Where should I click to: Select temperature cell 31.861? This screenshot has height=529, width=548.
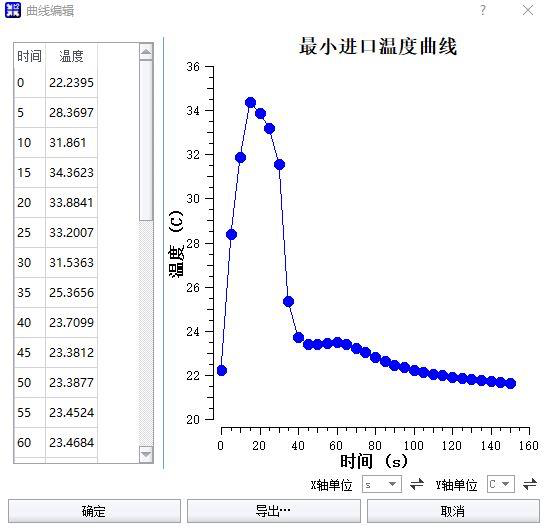71,143
